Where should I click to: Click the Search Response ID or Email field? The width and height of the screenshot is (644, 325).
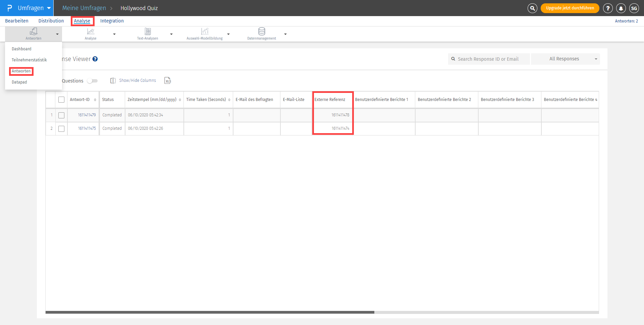coord(489,59)
